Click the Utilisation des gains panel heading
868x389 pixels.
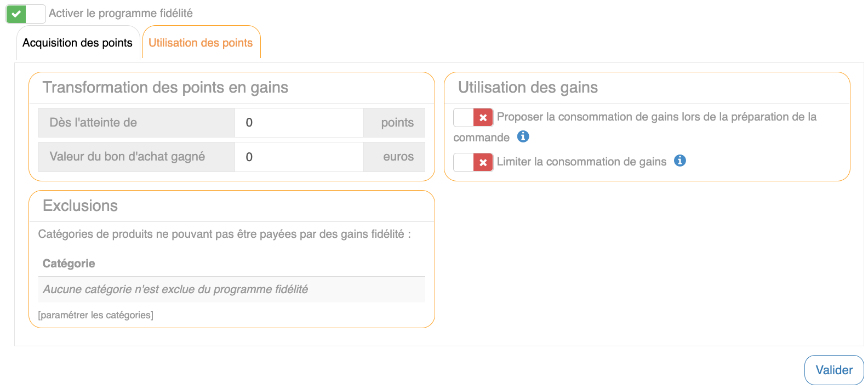pyautogui.click(x=528, y=88)
